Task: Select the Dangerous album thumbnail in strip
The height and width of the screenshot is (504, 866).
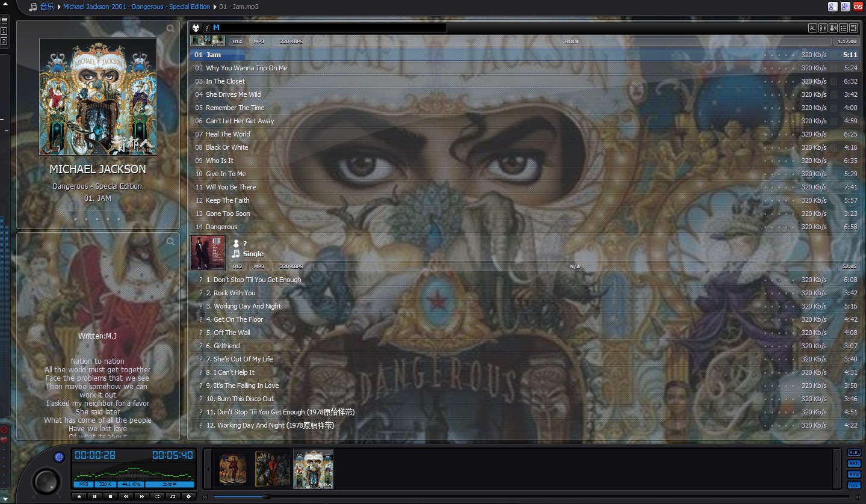Action: (x=313, y=469)
